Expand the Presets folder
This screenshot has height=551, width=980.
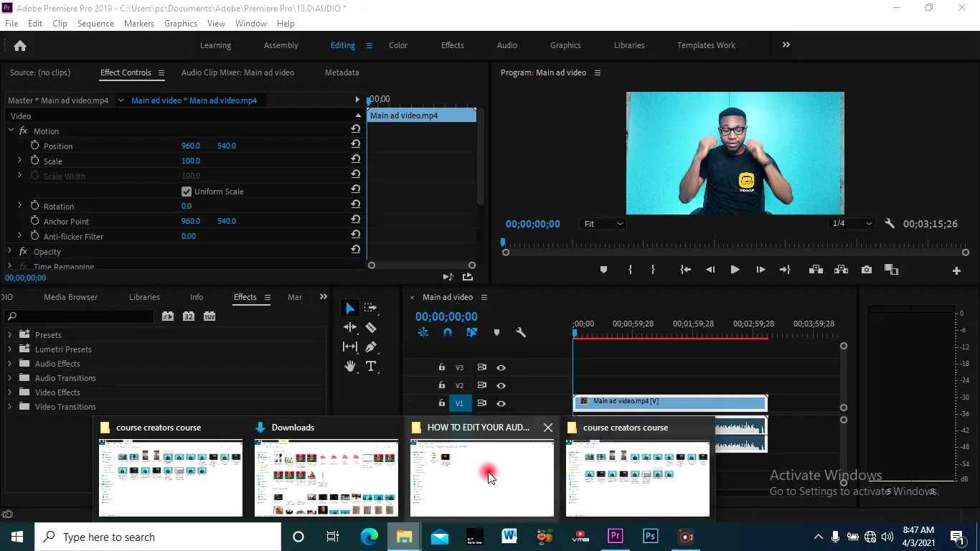[10, 335]
